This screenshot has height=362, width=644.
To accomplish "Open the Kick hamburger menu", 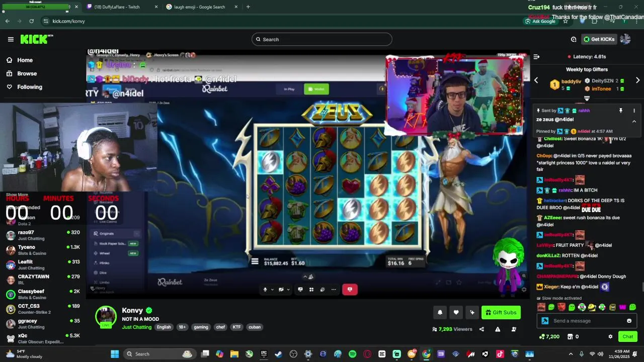I will [11, 39].
